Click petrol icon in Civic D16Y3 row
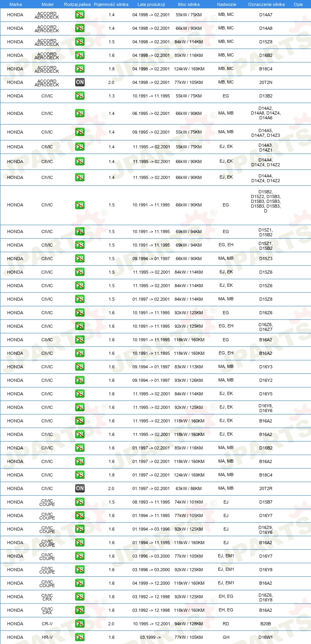 coord(80,367)
